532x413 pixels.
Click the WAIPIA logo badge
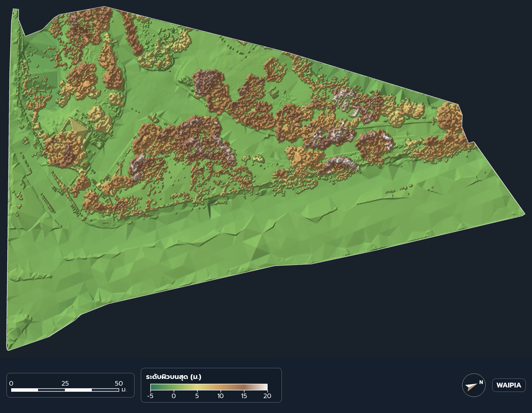click(x=509, y=385)
